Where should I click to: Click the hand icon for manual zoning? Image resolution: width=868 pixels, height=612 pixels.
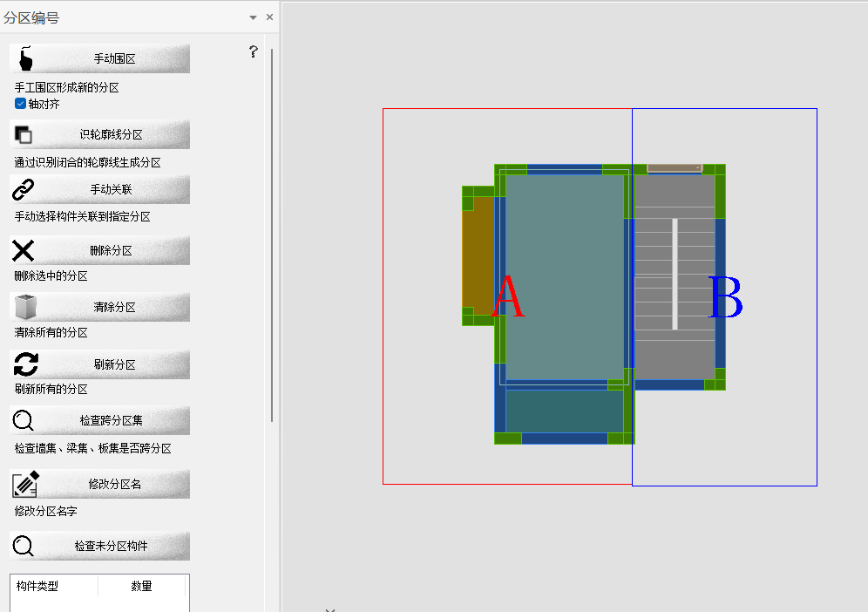pyautogui.click(x=25, y=58)
